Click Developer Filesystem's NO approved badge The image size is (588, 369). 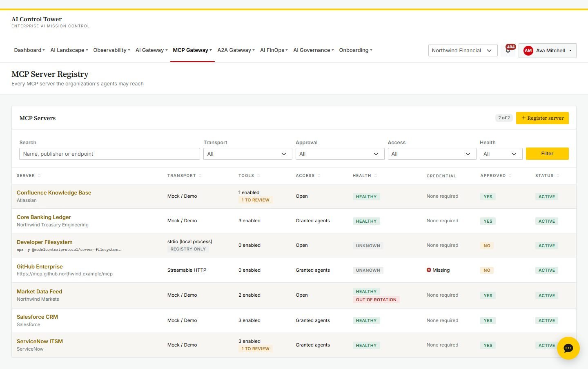click(487, 246)
